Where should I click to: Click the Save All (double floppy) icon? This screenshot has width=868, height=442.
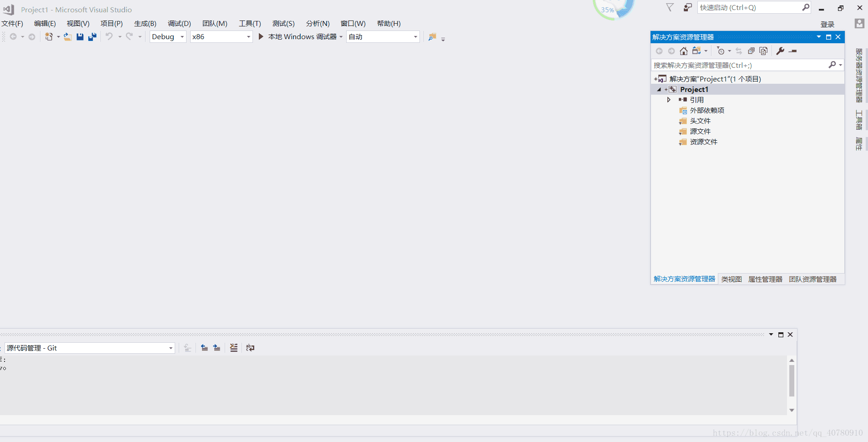92,37
